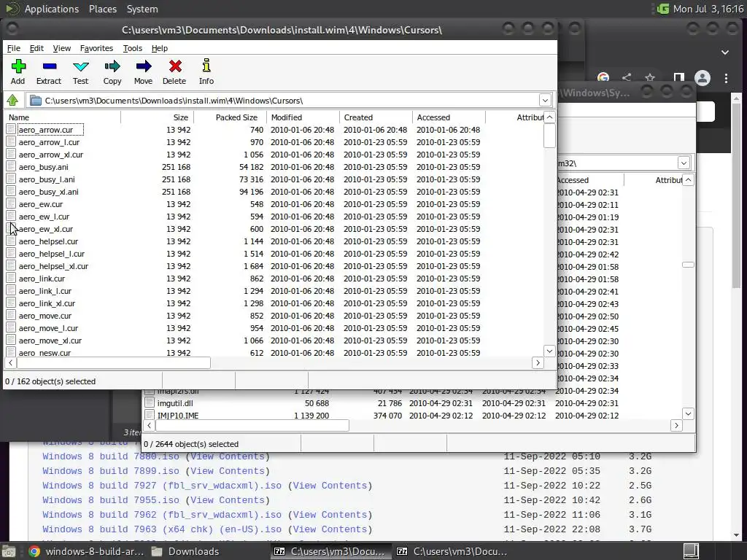
Task: Open the Help menu
Action: click(x=160, y=48)
